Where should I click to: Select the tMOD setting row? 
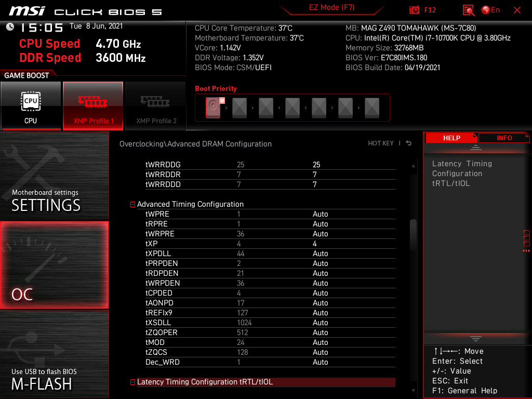coord(270,342)
